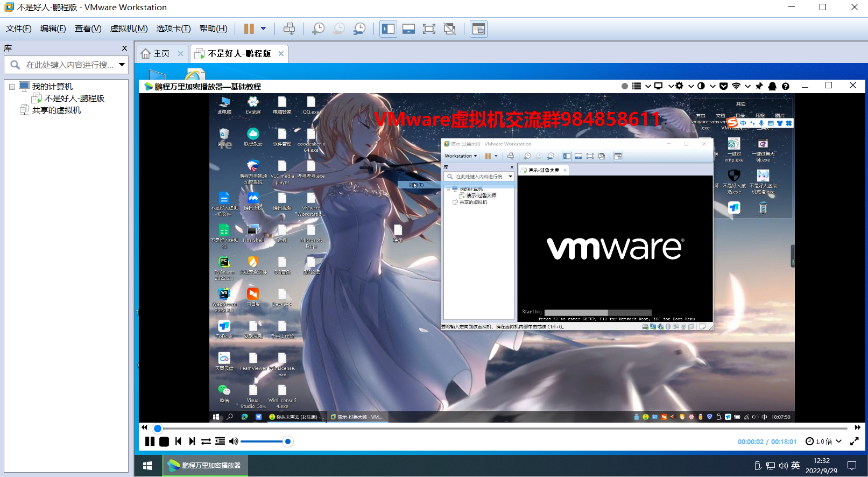Image resolution: width=868 pixels, height=477 pixels.
Task: Open the guest notification center icon
Action: [852, 466]
